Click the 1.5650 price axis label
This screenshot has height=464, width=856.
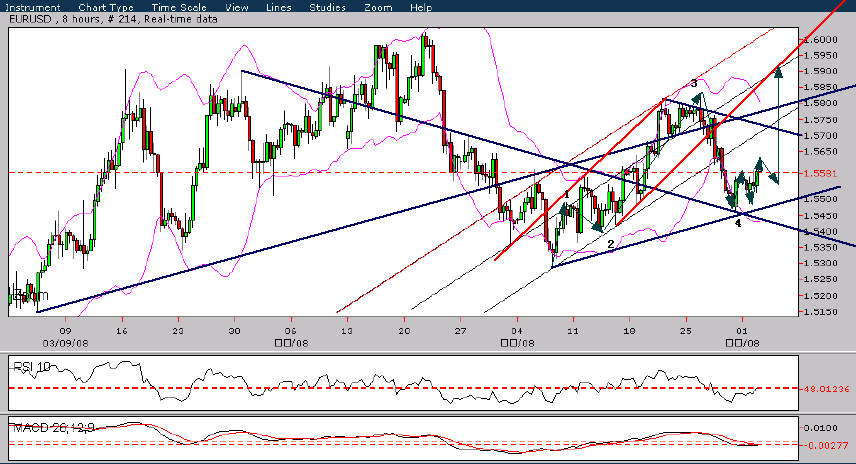point(821,151)
